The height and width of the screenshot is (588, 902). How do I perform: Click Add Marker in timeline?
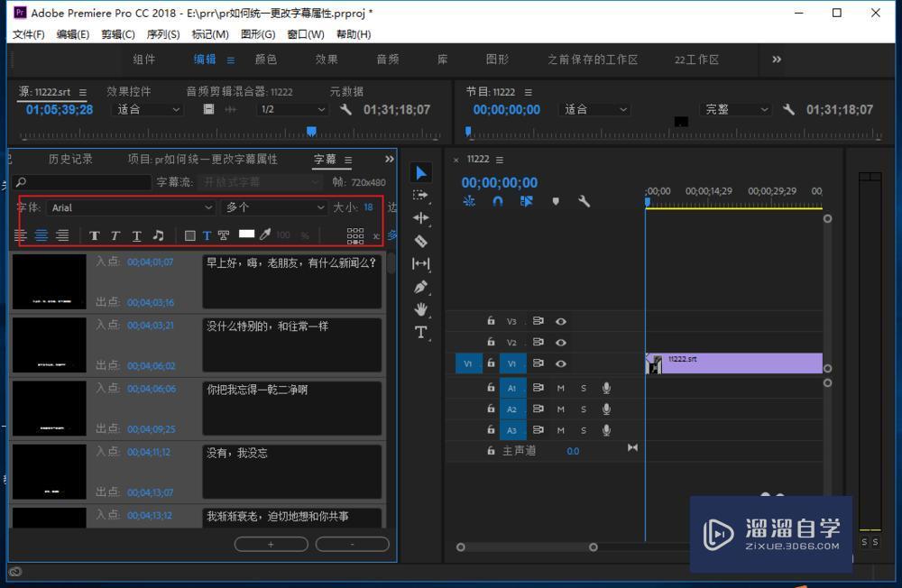tap(555, 201)
